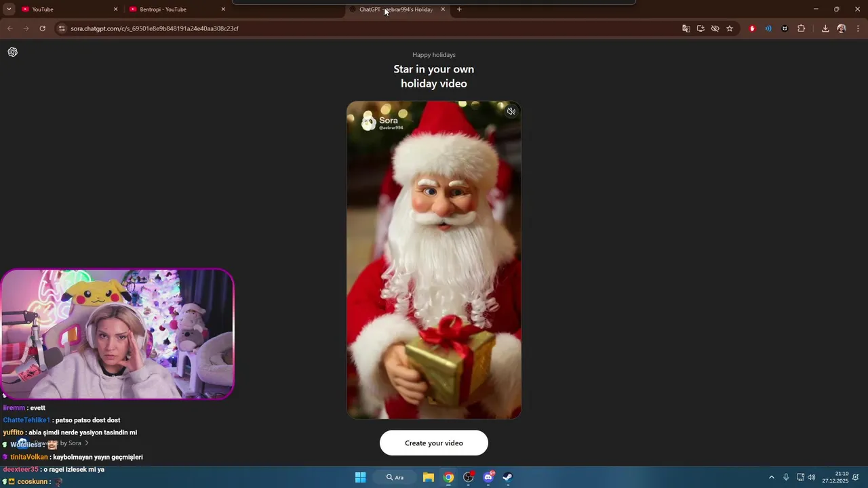This screenshot has width=868, height=488.
Task: Click chat username tinitaVolkan
Action: 29,457
